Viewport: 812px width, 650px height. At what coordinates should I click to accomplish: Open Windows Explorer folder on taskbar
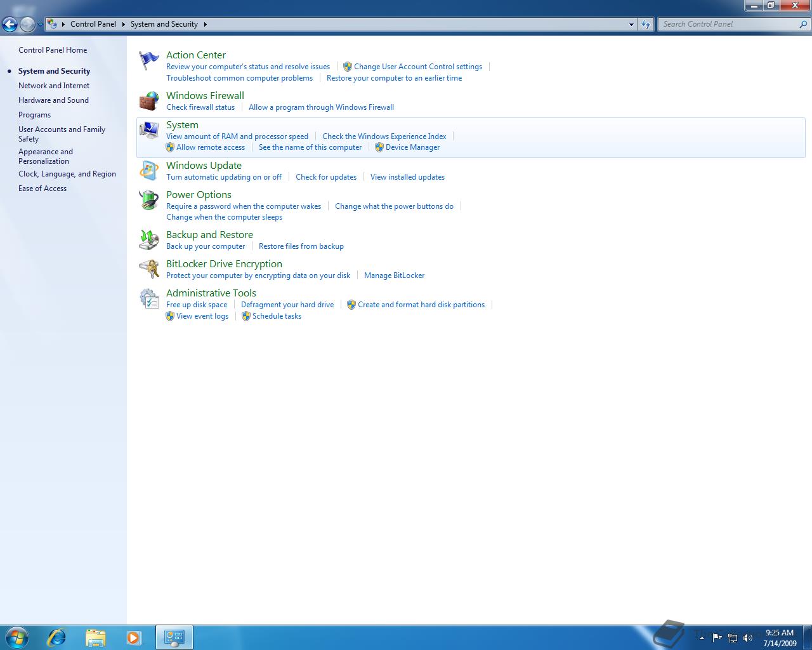click(x=96, y=637)
